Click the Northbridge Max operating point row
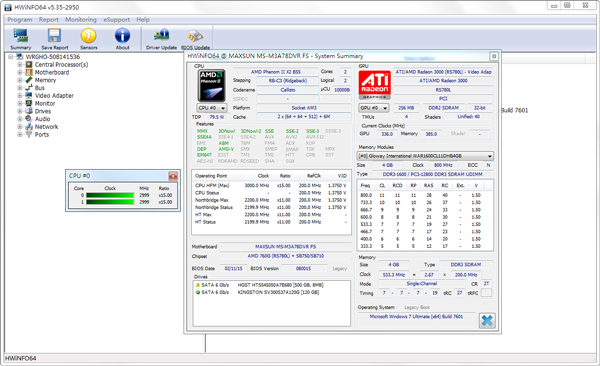This screenshot has height=366, width=600. [x=271, y=200]
